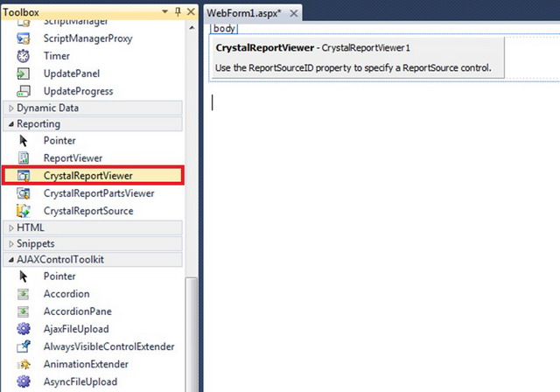Toggle the Toolbox auto-hide pin

tap(178, 12)
